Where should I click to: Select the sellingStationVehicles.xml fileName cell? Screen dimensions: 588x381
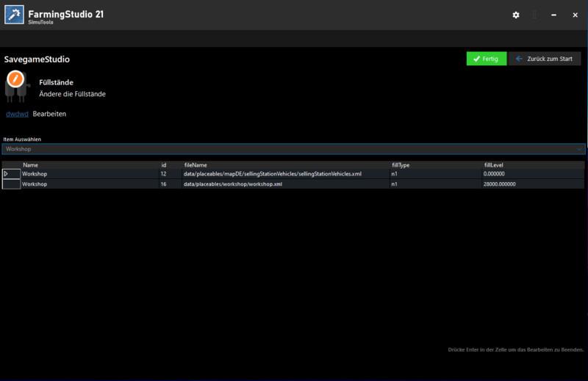[285, 174]
